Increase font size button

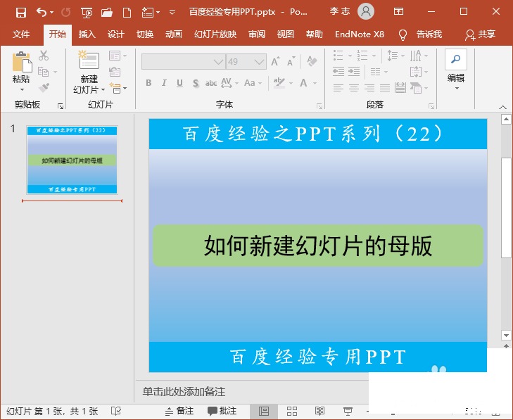[x=275, y=61]
